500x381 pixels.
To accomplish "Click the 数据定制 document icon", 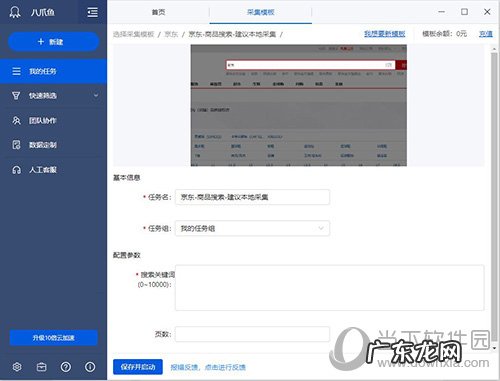I will point(16,145).
